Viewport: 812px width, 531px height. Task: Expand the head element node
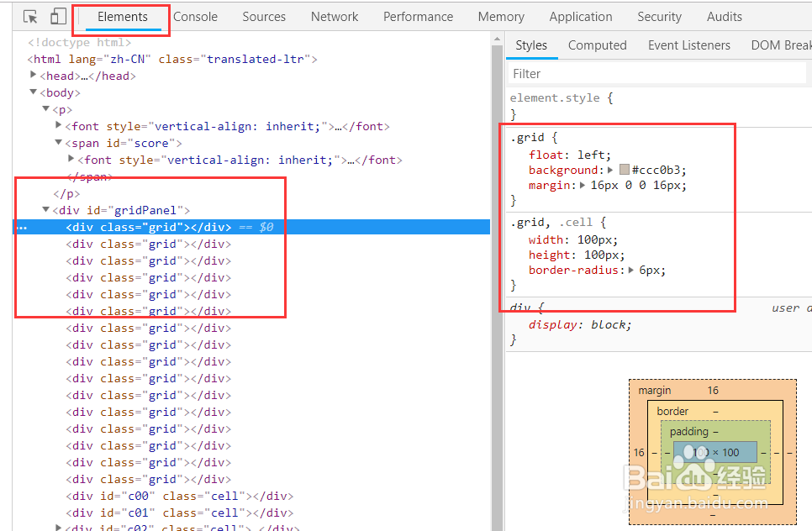coord(33,75)
